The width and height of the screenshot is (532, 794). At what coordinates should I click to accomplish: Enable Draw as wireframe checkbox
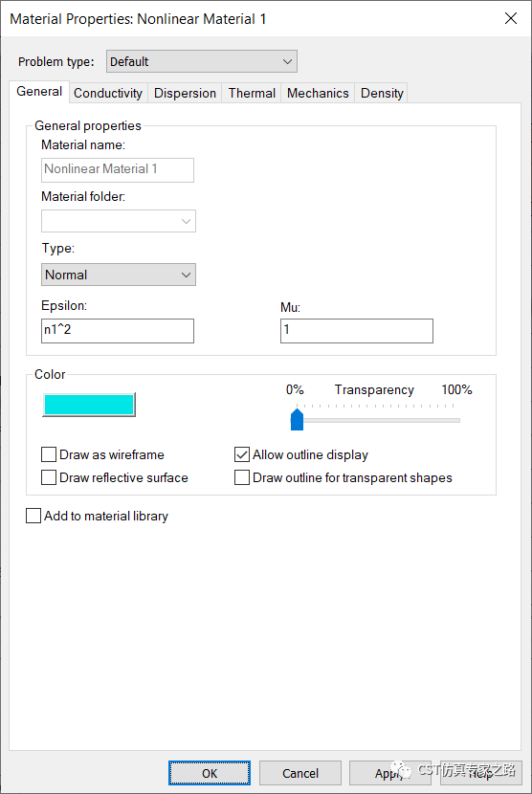[x=49, y=454]
